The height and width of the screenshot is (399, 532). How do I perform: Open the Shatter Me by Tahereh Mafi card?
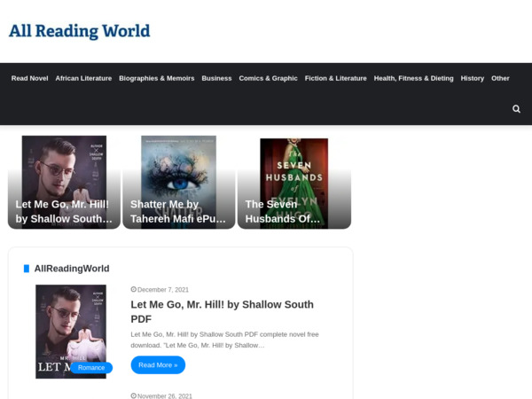(179, 182)
